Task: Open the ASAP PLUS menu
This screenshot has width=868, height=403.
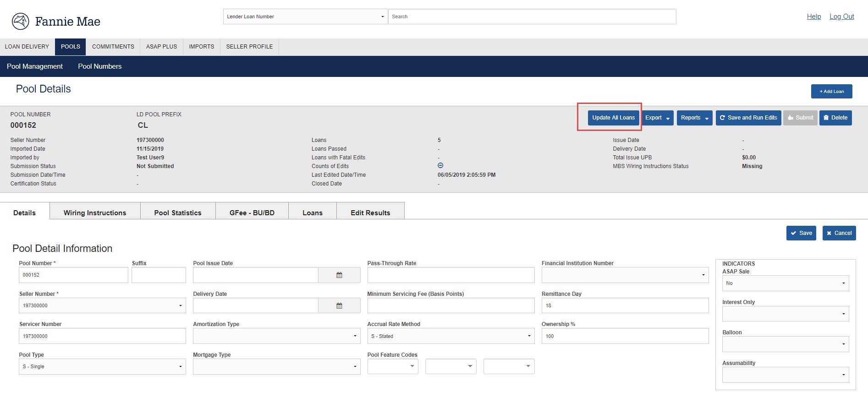Action: (x=161, y=47)
